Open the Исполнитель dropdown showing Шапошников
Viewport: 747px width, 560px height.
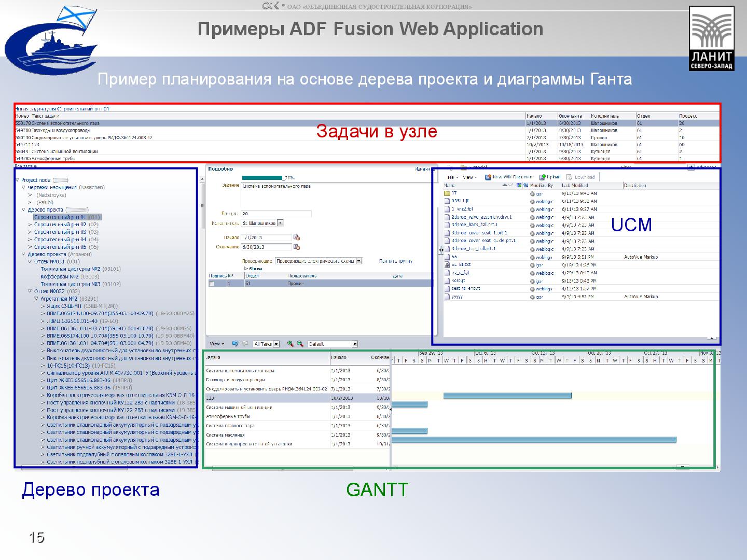[x=280, y=223]
